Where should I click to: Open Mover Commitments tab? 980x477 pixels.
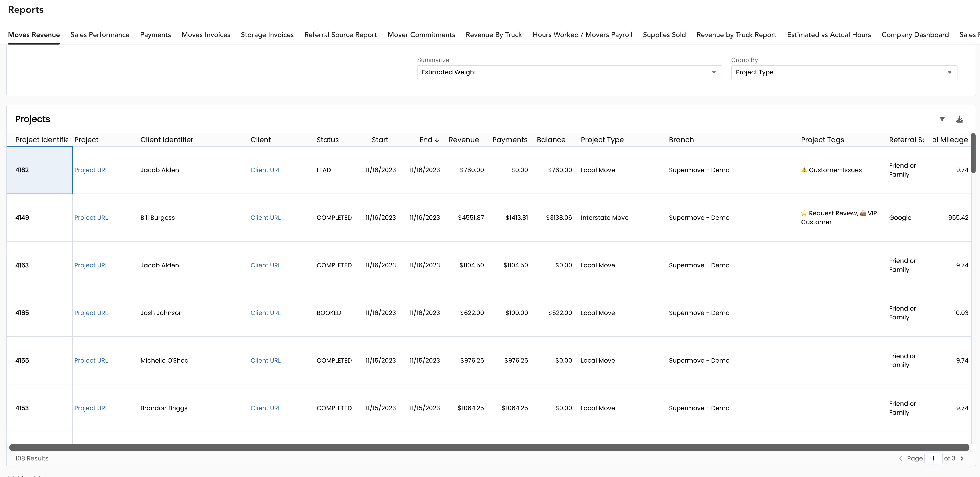421,35
